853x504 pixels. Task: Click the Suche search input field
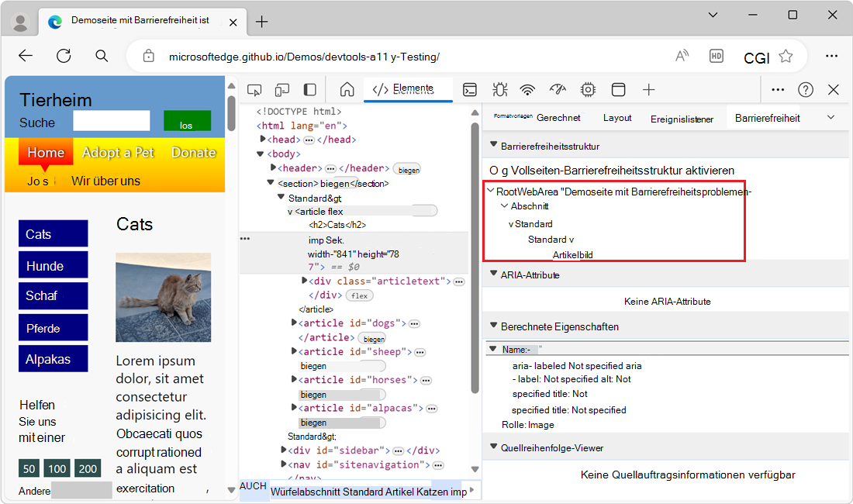(112, 121)
